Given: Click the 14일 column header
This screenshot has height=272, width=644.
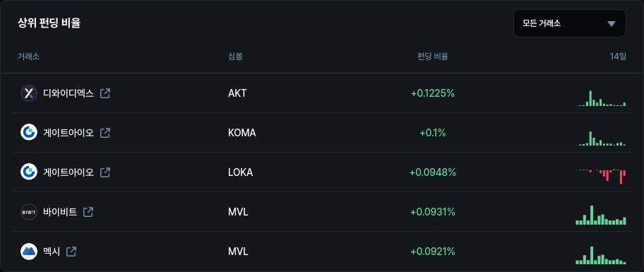Looking at the screenshot, I should [x=618, y=57].
